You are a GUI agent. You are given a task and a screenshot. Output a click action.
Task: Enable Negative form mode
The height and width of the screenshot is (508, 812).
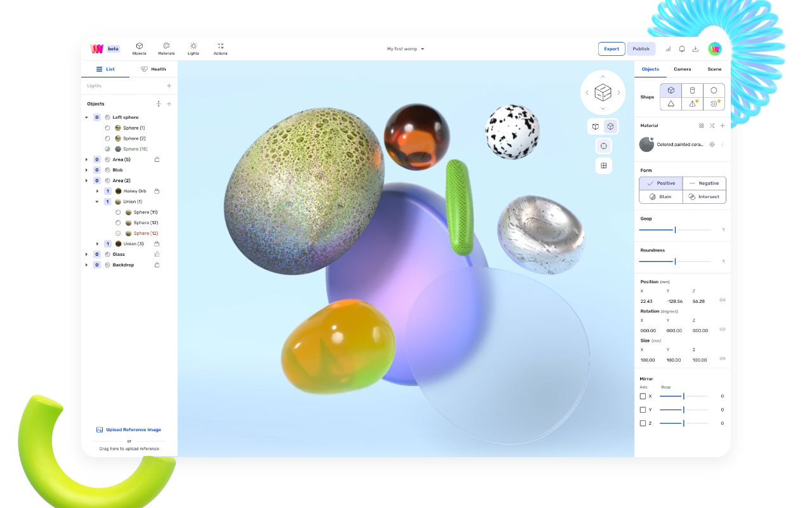(x=704, y=183)
